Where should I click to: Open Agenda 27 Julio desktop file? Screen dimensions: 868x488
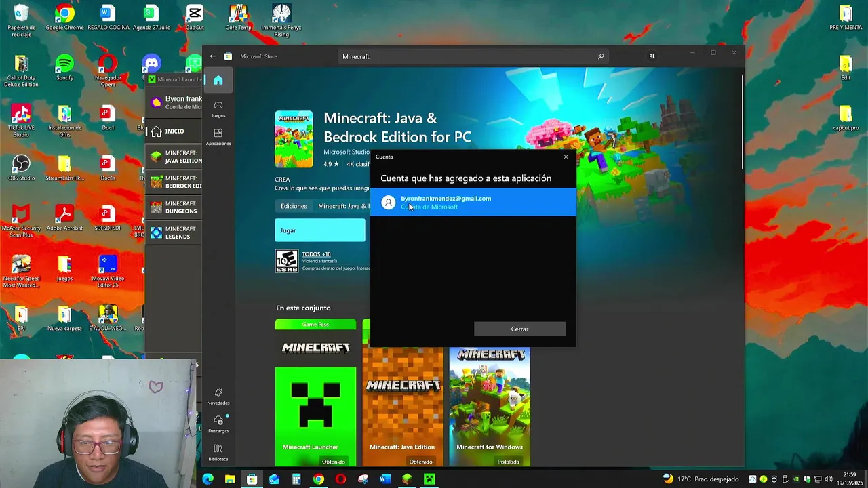tap(151, 18)
